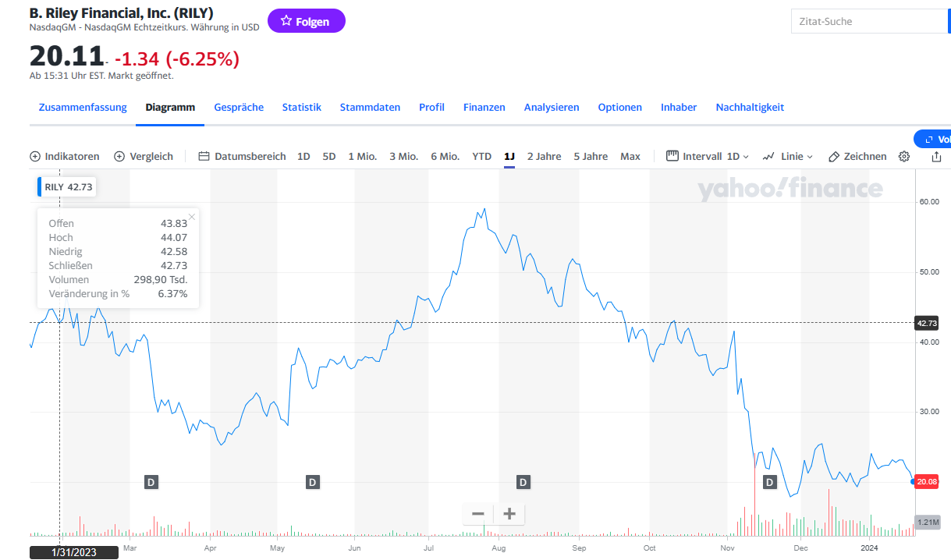Click the share chart icon

936,156
